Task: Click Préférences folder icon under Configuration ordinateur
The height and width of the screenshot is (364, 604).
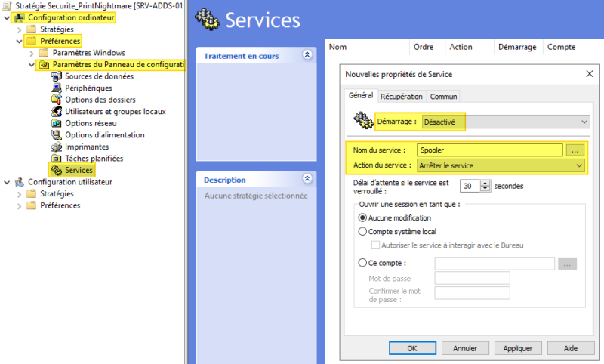Action: [31, 41]
